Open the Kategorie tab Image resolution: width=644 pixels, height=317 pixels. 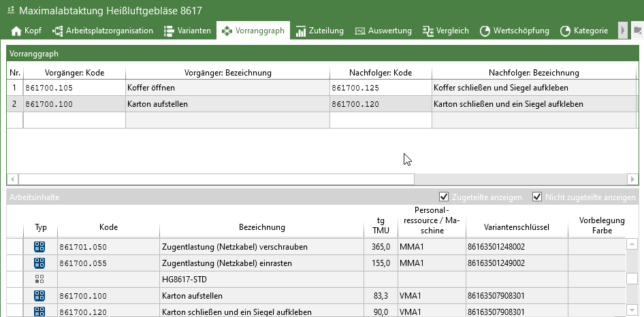tap(584, 31)
